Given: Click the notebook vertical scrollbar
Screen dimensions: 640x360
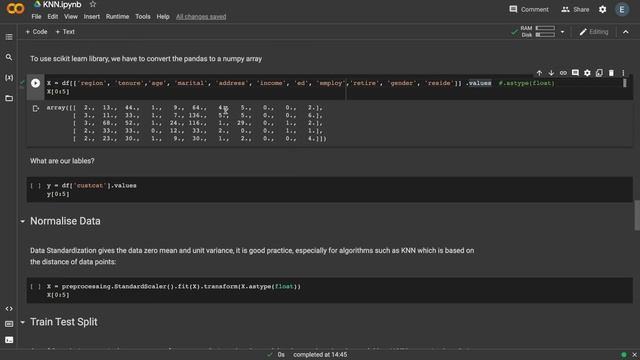Looking at the screenshot, I should [637, 215].
